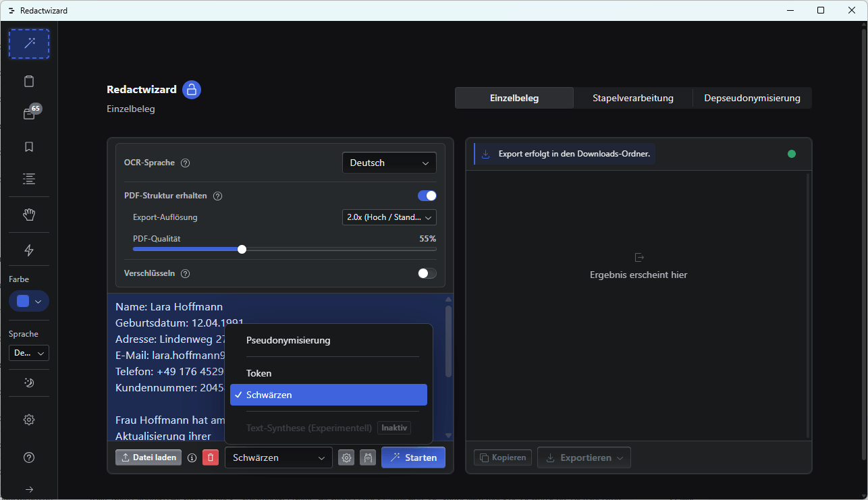
Task: Click the Starten button
Action: click(413, 457)
